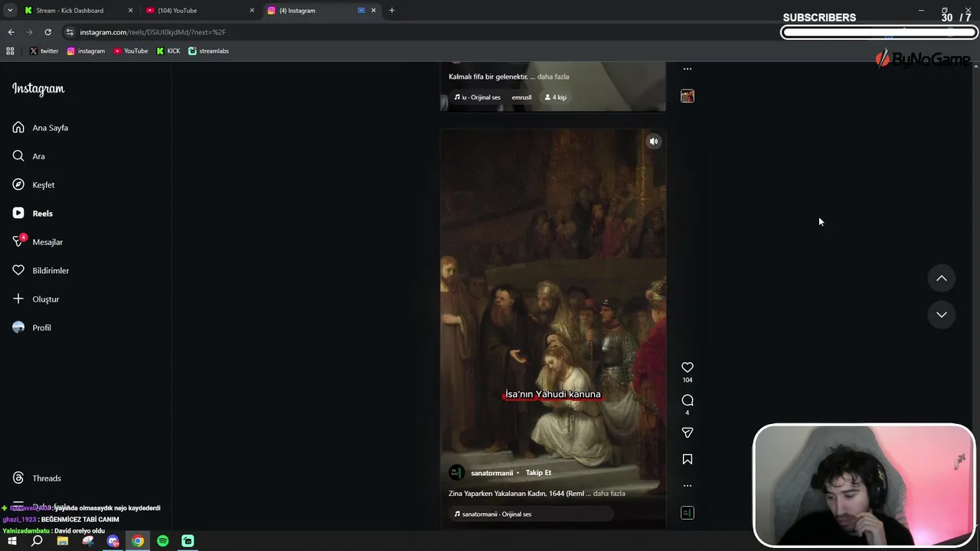Expand painting reel caption with daha fazla
Screen dimensions: 980x551
point(609,494)
